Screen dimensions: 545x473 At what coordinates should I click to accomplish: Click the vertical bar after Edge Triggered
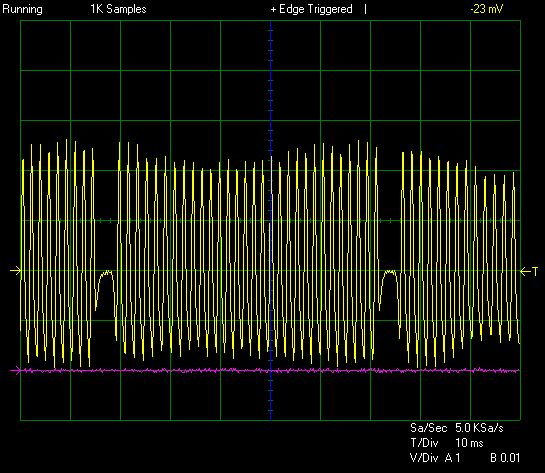[x=365, y=9]
